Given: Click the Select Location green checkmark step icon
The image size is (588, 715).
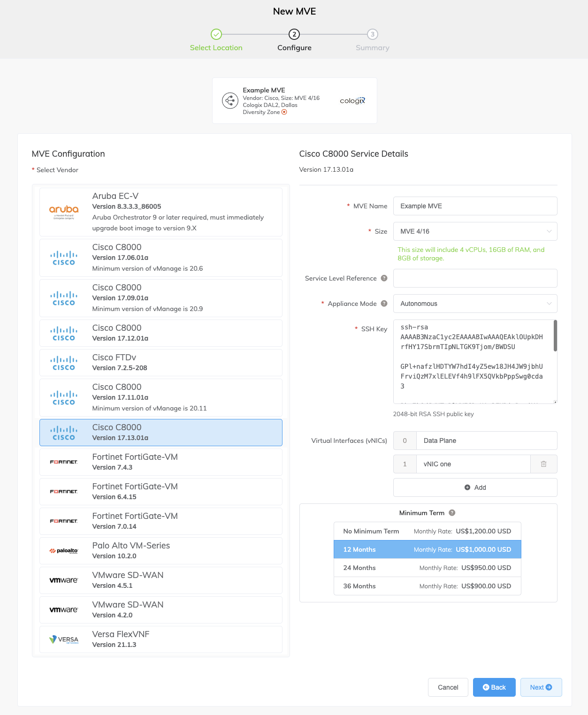Looking at the screenshot, I should 216,34.
